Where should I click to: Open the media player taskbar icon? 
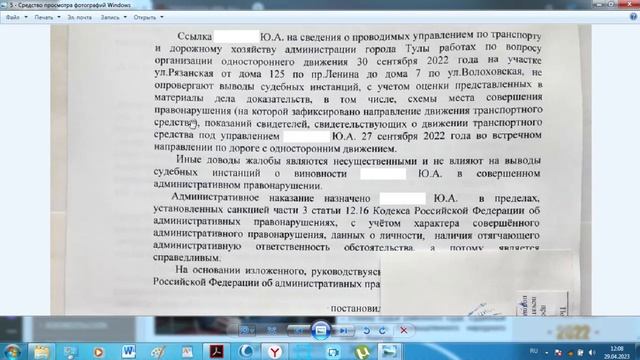click(98, 352)
